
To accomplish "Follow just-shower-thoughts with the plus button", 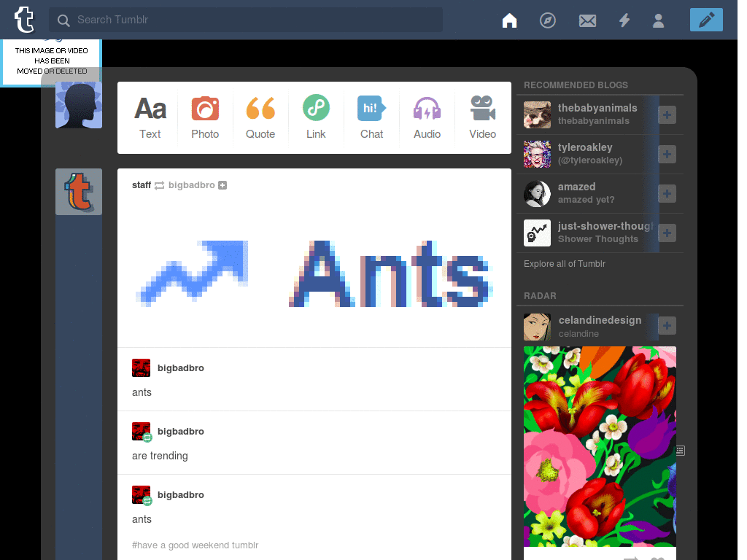I will click(667, 233).
